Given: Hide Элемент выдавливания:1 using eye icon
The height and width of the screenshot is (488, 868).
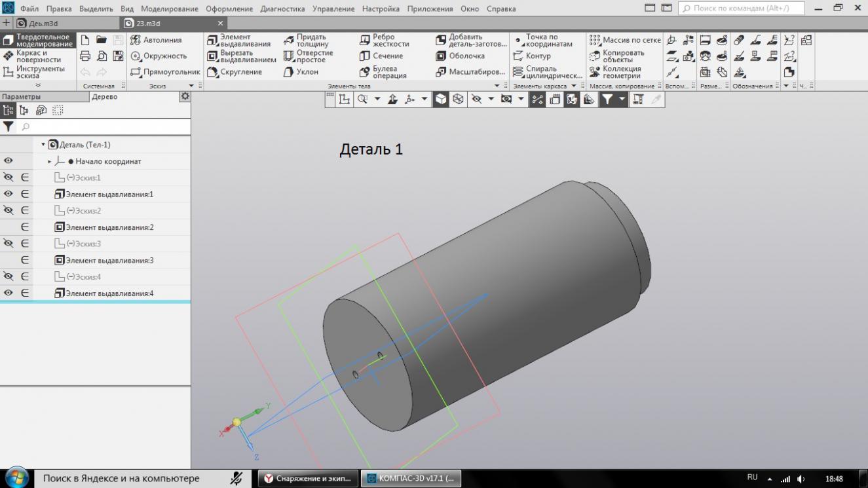Looking at the screenshot, I should tap(9, 194).
